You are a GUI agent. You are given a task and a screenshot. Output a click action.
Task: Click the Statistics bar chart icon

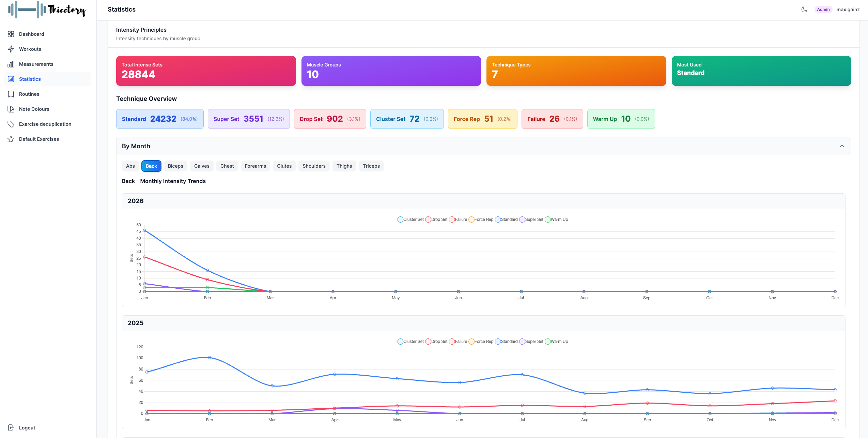[11, 79]
